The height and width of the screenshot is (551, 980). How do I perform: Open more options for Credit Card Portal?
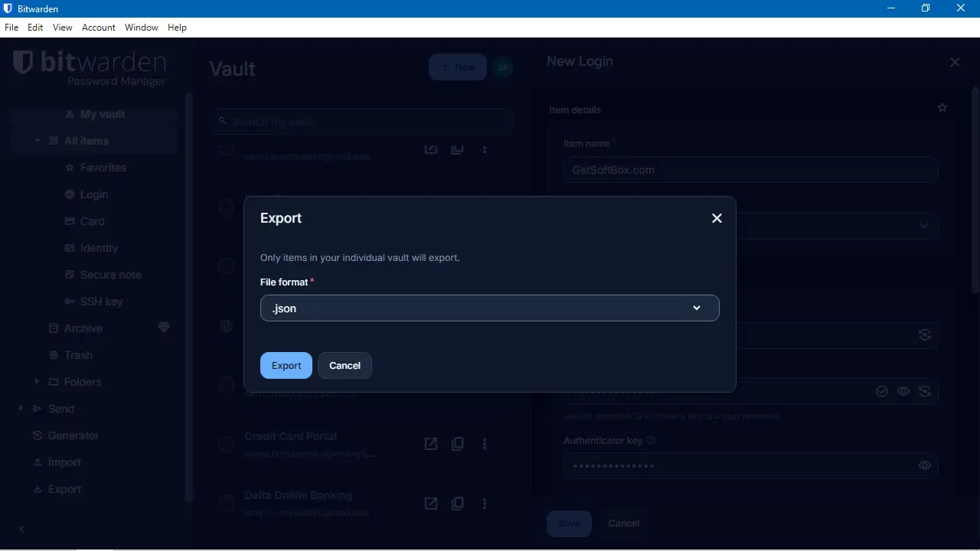(485, 444)
